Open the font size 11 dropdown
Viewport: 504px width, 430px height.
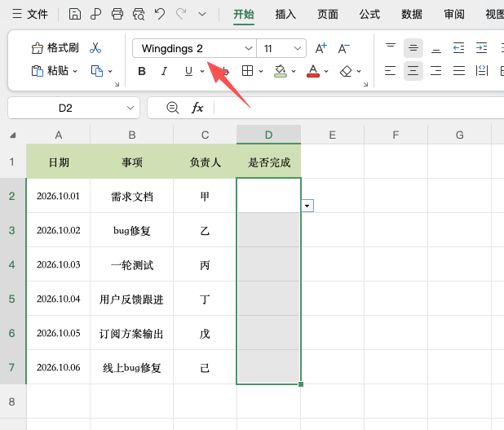(x=298, y=48)
